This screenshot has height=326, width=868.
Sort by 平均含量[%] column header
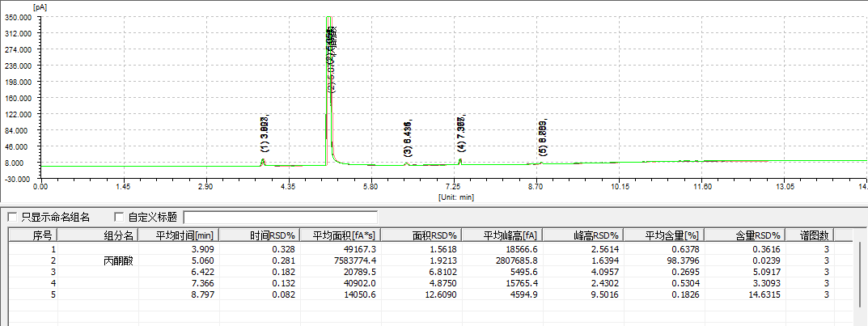click(664, 235)
